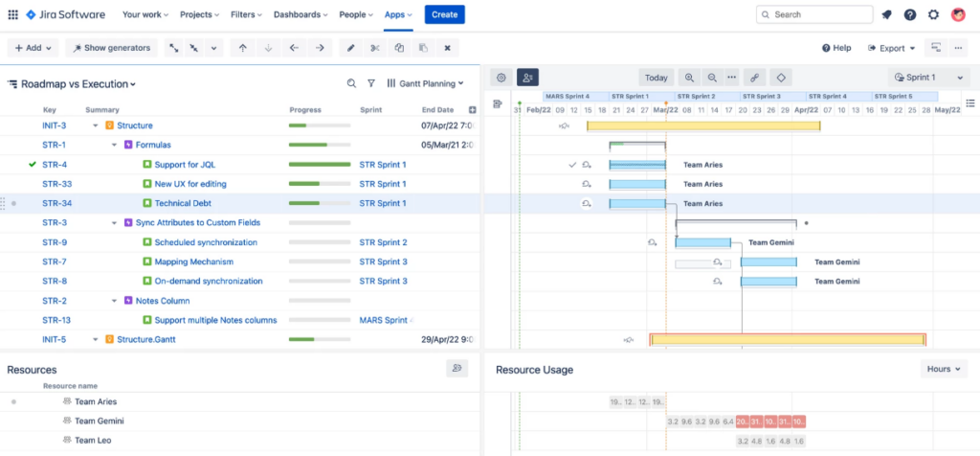Collapse Sync Attributes to Custom Fields row

coord(115,222)
